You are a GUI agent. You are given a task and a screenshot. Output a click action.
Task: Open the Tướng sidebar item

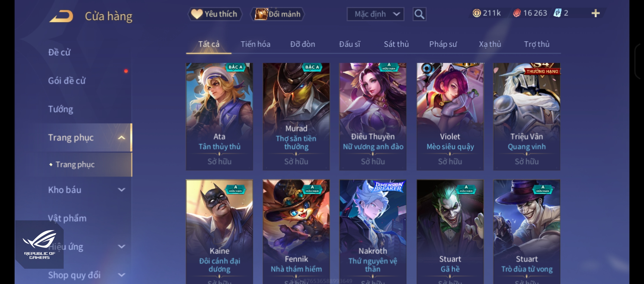[61, 109]
